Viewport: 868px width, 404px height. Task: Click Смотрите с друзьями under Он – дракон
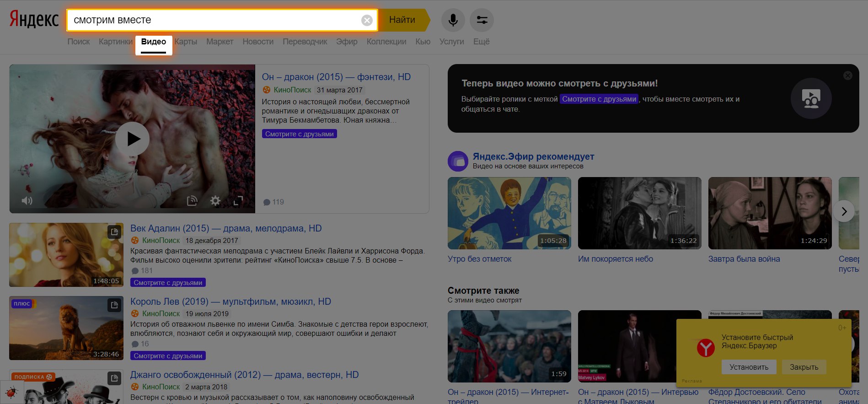pos(300,134)
